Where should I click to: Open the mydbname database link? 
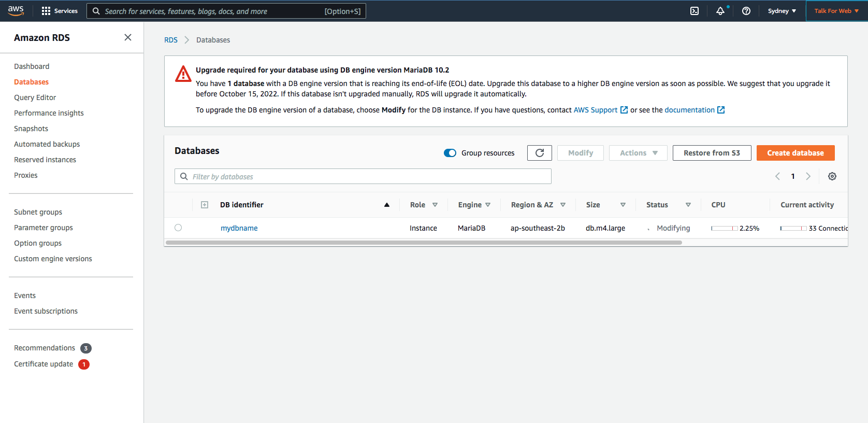[239, 228]
